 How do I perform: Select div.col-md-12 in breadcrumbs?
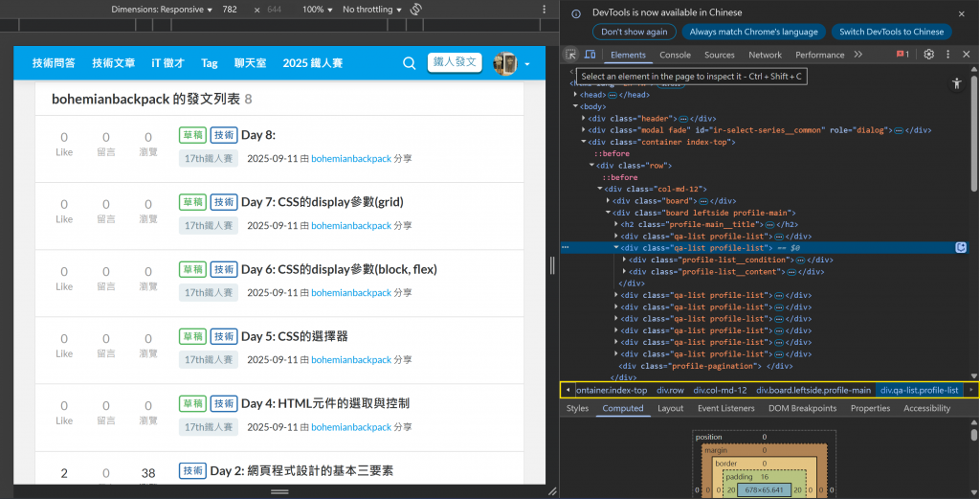[x=720, y=390]
